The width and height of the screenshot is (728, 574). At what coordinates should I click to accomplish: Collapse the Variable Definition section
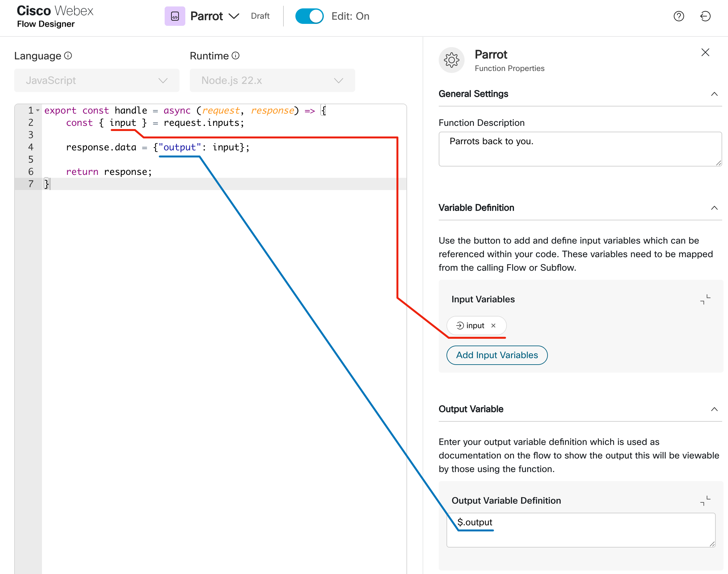(x=714, y=208)
